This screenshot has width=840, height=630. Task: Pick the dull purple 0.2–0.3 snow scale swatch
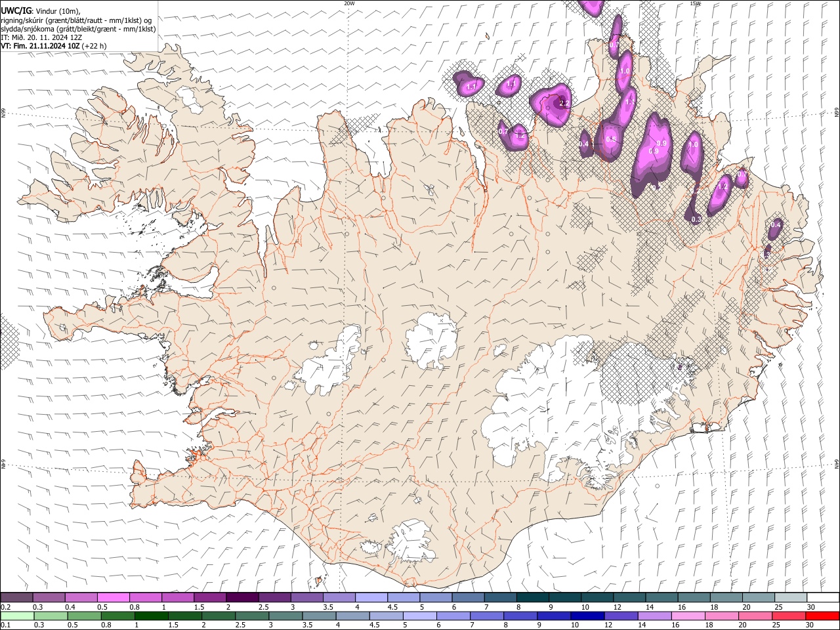click(x=16, y=597)
